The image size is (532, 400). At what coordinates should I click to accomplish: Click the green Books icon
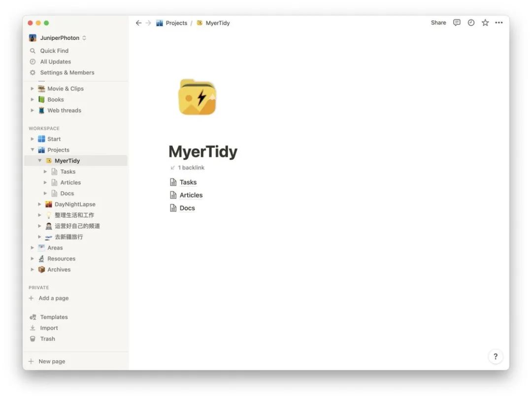pos(41,100)
